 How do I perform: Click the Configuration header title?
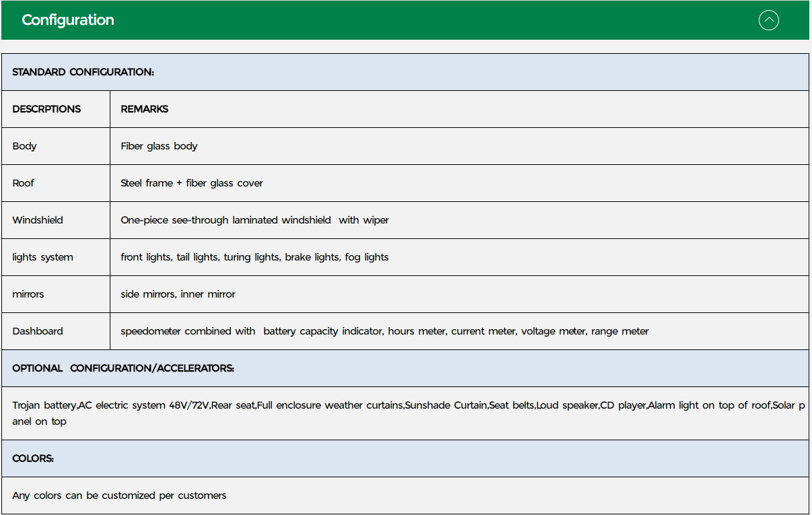click(x=68, y=20)
